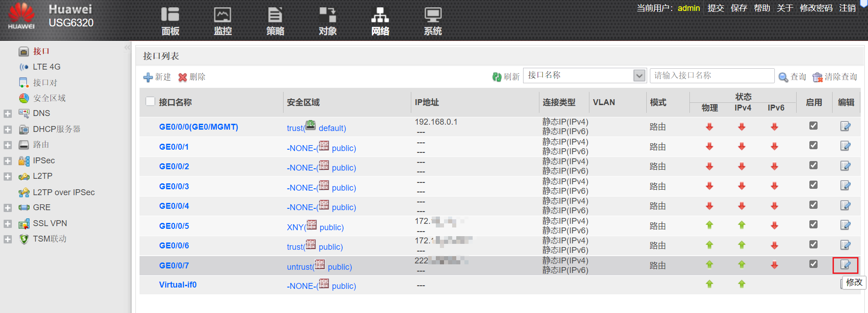Click 注销 to log out

pos(848,8)
